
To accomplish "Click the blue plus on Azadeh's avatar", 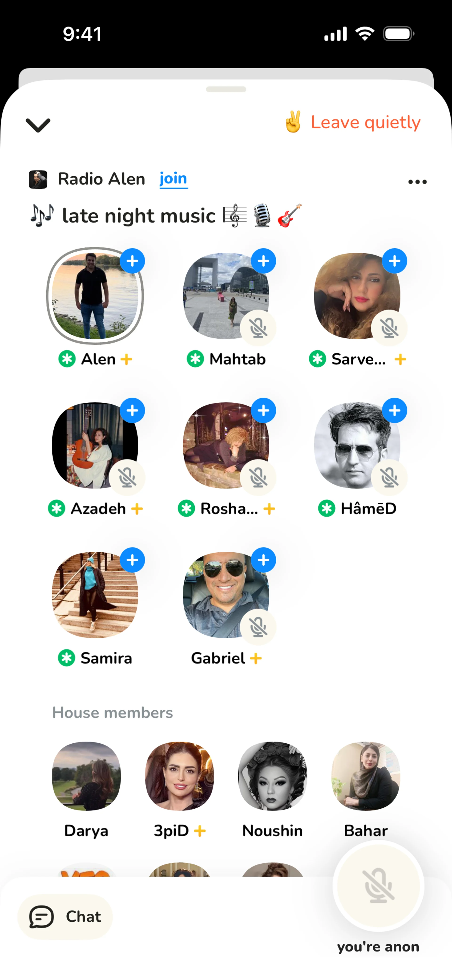I will [132, 410].
